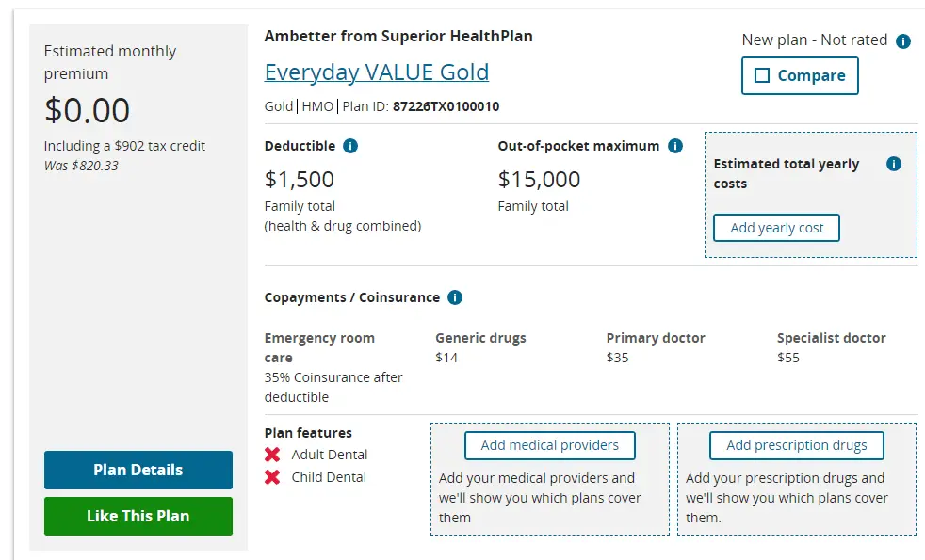
Task: Click Add yearly cost button
Action: pyautogui.click(x=776, y=228)
